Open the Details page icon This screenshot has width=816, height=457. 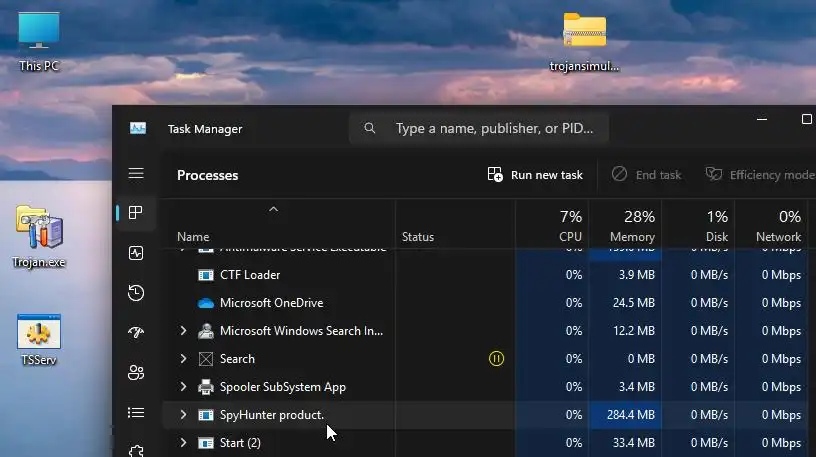click(136, 412)
